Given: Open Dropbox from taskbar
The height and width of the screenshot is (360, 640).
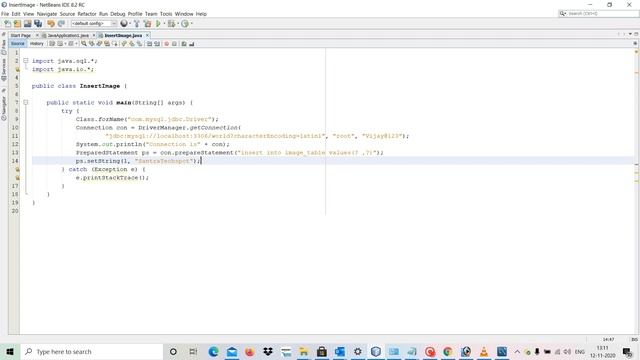Looking at the screenshot, I should pyautogui.click(x=268, y=352).
